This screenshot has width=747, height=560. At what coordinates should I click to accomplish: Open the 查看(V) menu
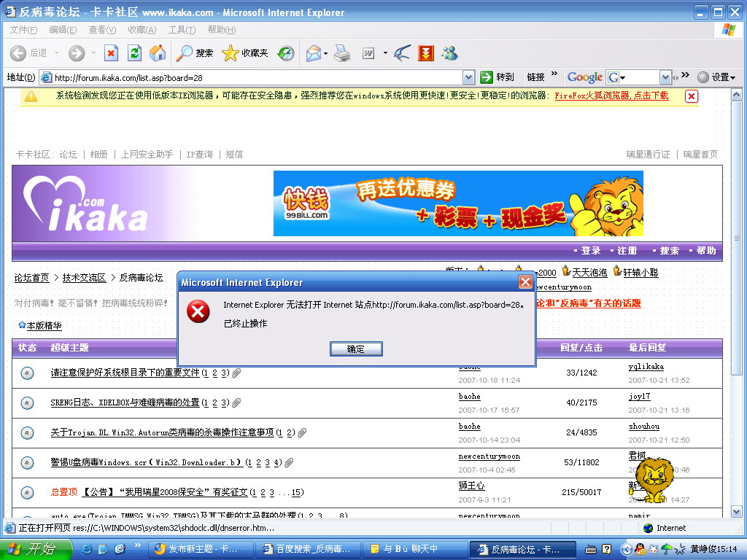pyautogui.click(x=102, y=29)
